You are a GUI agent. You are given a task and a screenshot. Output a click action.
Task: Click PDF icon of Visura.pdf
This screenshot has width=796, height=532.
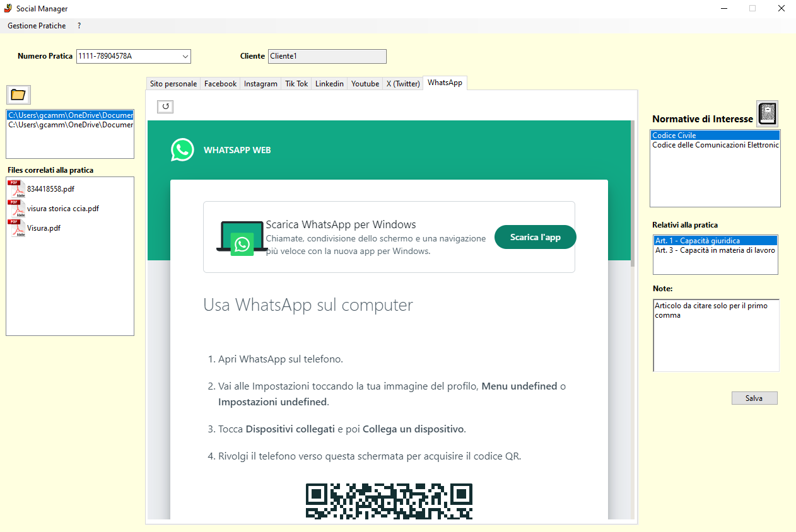(16, 228)
